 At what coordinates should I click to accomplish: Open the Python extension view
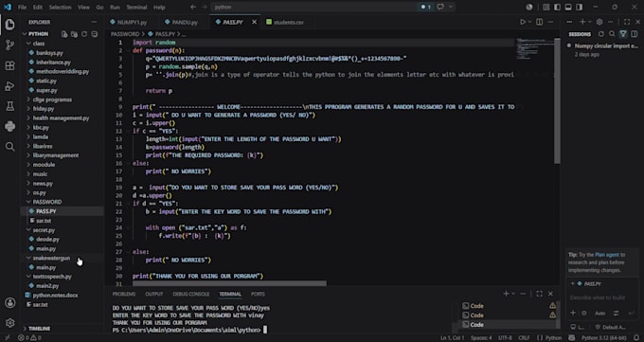(x=9, y=126)
